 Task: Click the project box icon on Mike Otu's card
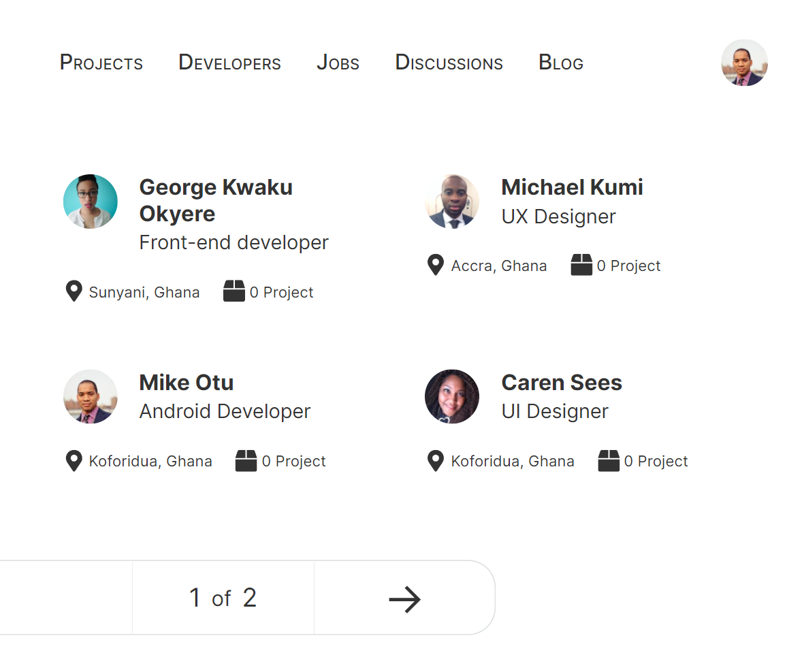pyautogui.click(x=246, y=461)
